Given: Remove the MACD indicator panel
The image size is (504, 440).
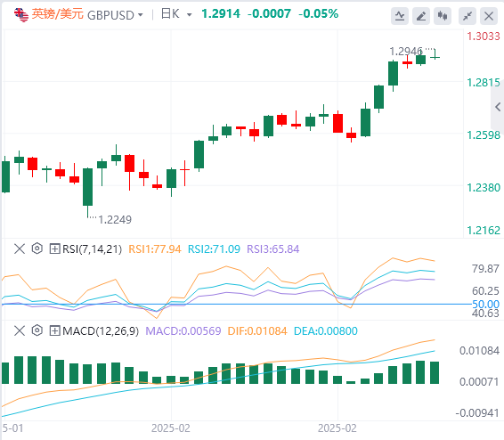Looking at the screenshot, I should click(20, 330).
